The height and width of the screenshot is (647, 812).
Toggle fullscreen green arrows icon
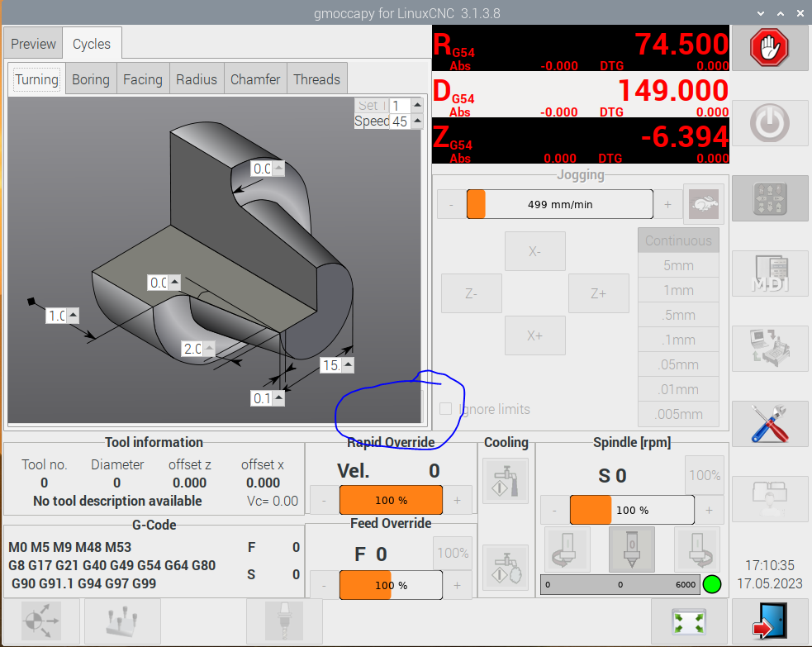click(x=689, y=621)
